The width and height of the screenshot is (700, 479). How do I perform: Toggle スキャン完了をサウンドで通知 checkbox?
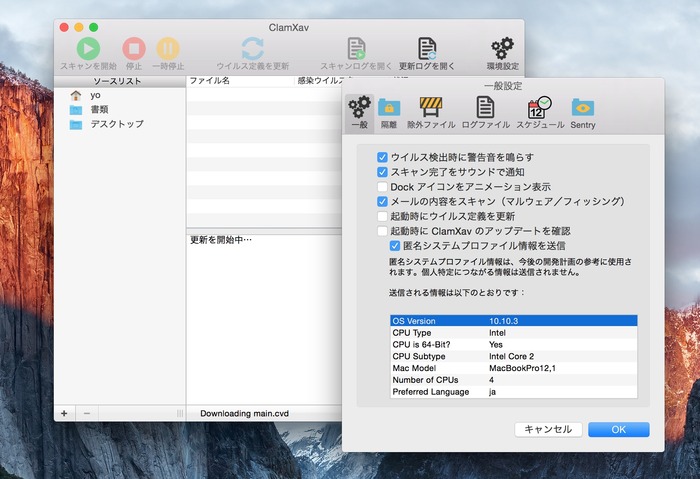(382, 172)
